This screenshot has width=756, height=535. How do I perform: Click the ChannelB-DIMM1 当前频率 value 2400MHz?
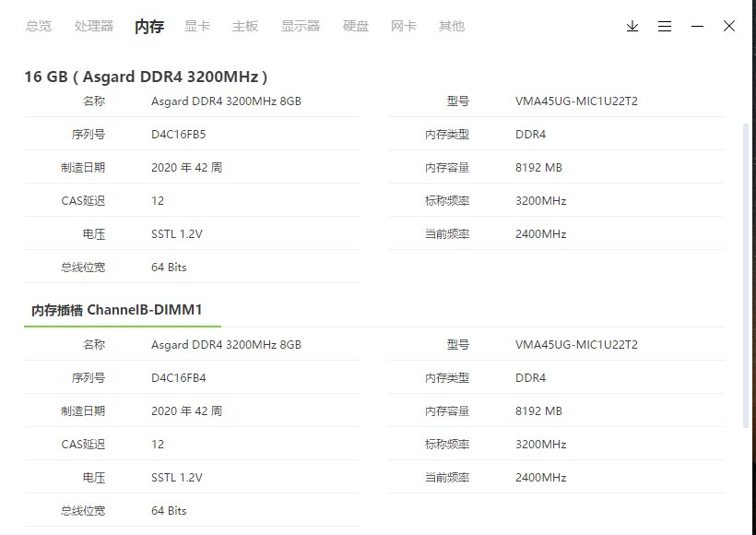pyautogui.click(x=540, y=478)
